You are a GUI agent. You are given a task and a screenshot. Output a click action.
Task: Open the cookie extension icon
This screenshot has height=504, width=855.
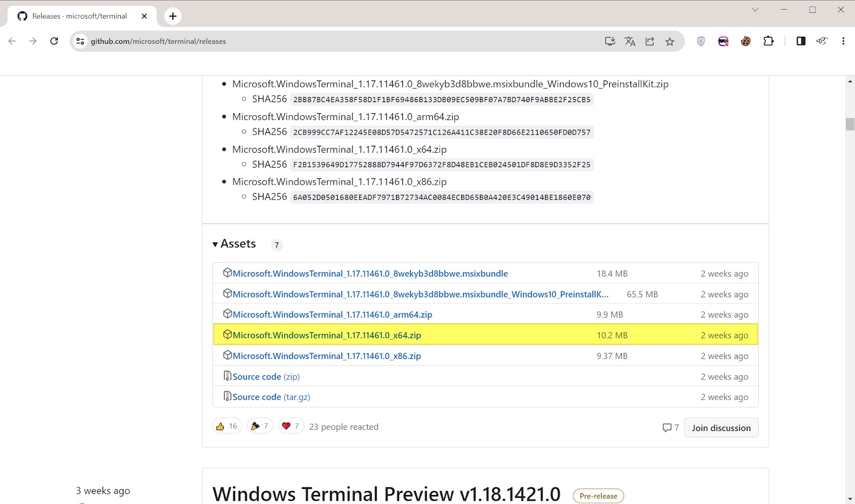[x=745, y=41]
